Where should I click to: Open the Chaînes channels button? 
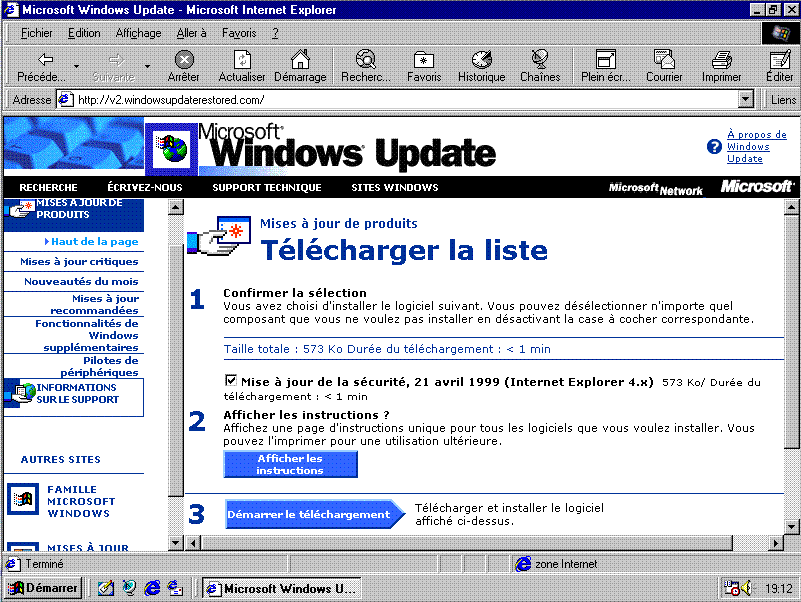coord(540,66)
